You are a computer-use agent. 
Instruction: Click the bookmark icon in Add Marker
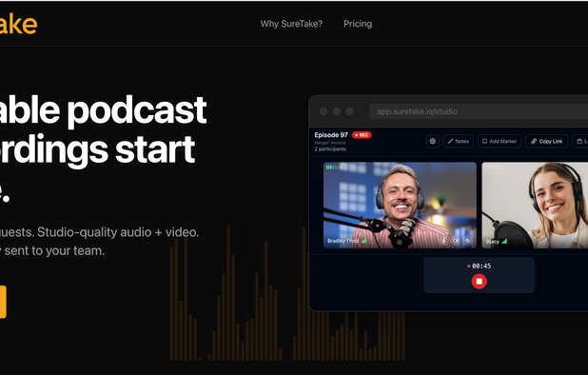(x=484, y=142)
